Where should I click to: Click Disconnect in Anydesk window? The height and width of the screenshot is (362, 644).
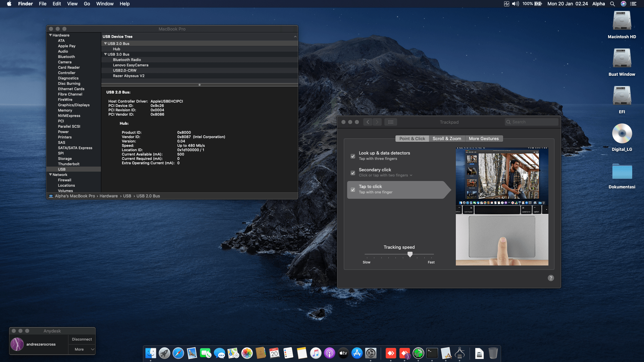(82, 339)
